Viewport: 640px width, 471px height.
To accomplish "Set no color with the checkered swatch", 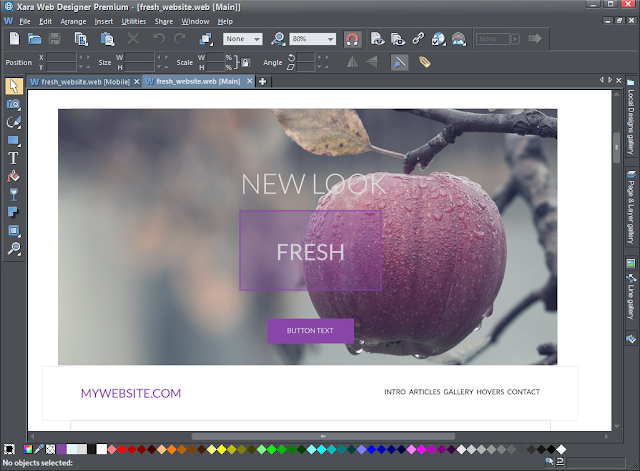I will 50,449.
